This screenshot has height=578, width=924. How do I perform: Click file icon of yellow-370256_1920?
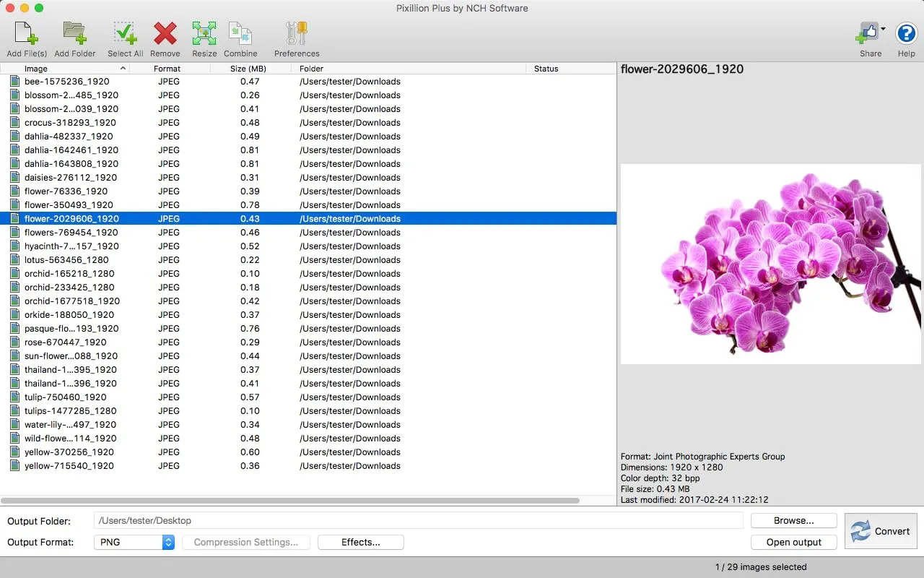coord(14,452)
